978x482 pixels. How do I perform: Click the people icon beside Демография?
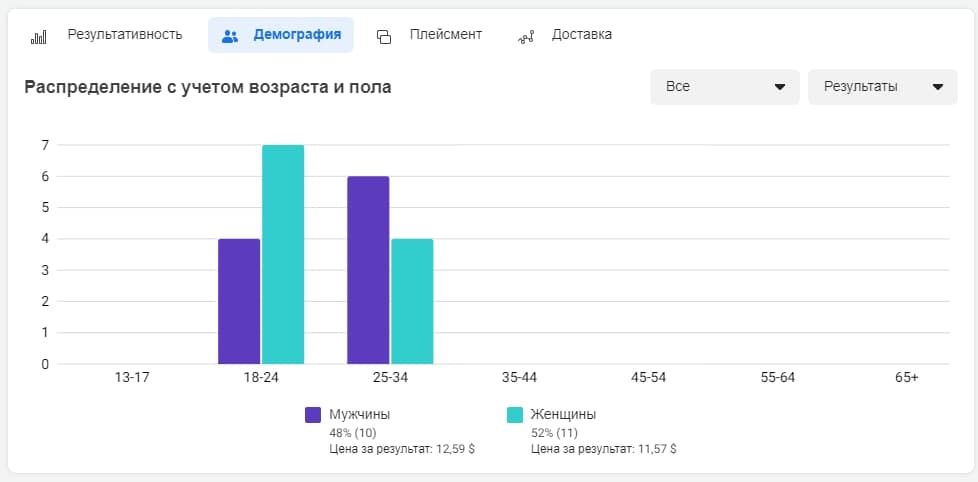pos(230,37)
